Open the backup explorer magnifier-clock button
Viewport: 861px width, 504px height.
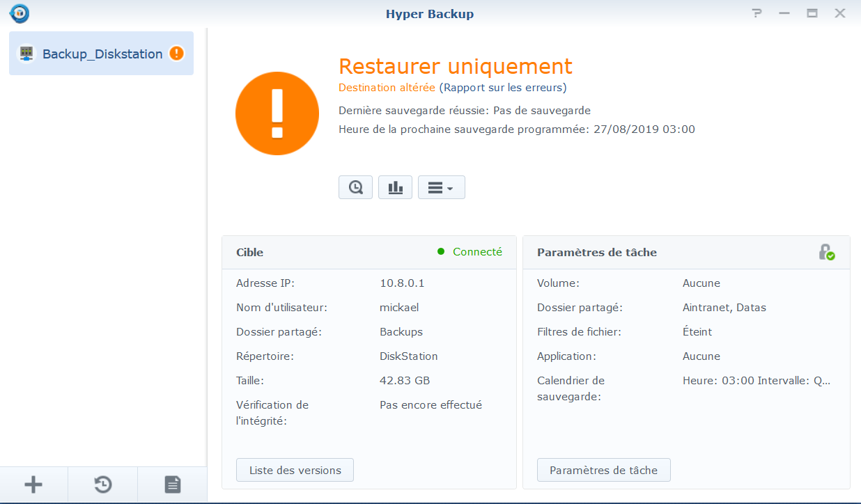tap(355, 187)
